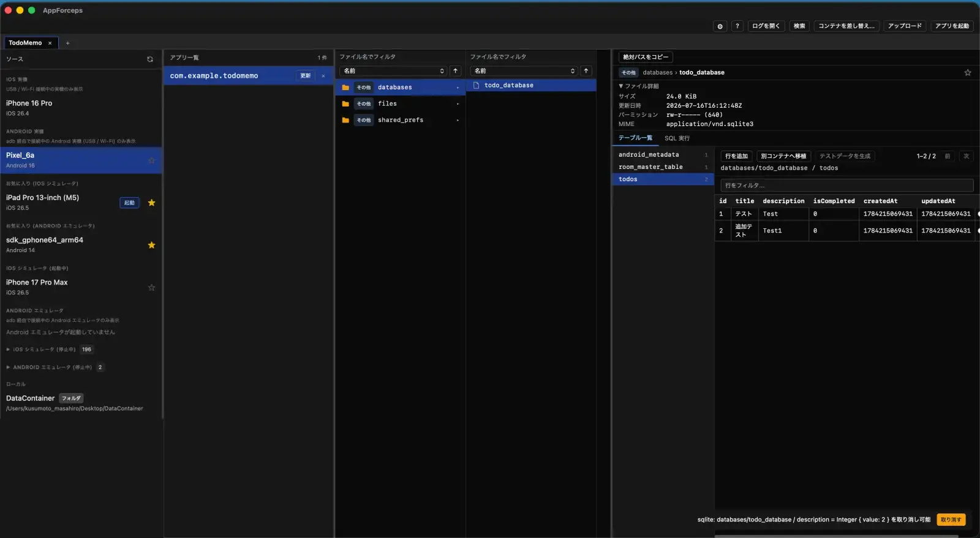Focus second ファイル名でフィルタ field
Image resolution: width=980 pixels, height=538 pixels.
(532, 57)
